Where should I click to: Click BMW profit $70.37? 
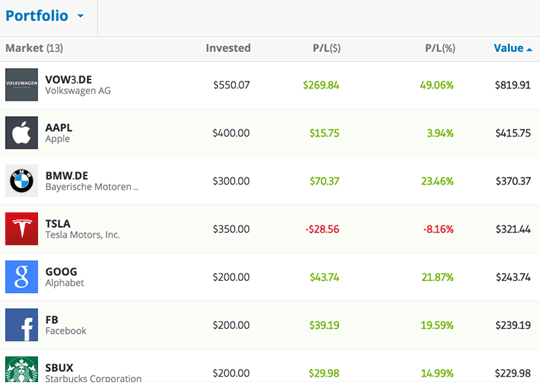[x=324, y=181]
